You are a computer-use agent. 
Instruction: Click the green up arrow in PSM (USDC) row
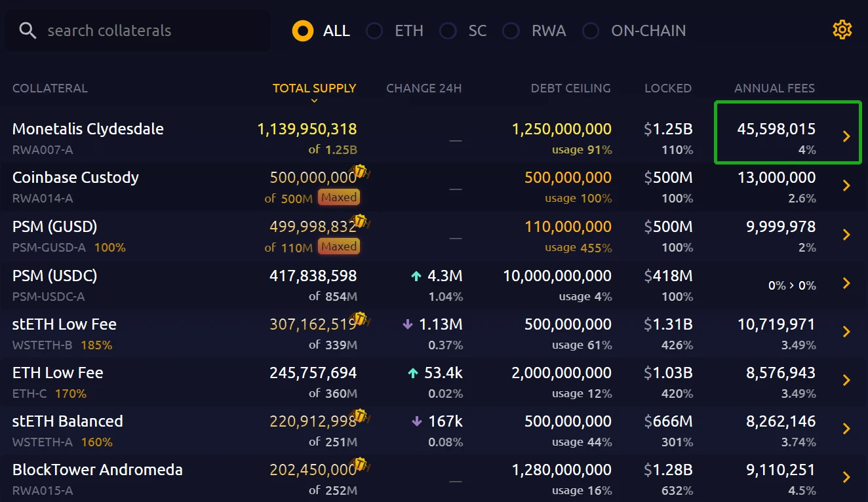pyautogui.click(x=416, y=277)
